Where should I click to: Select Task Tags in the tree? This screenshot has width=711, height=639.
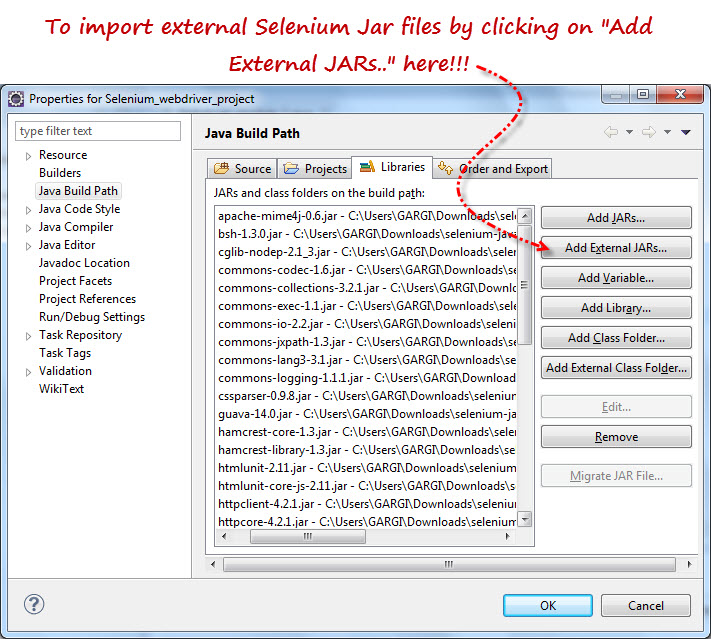point(65,353)
